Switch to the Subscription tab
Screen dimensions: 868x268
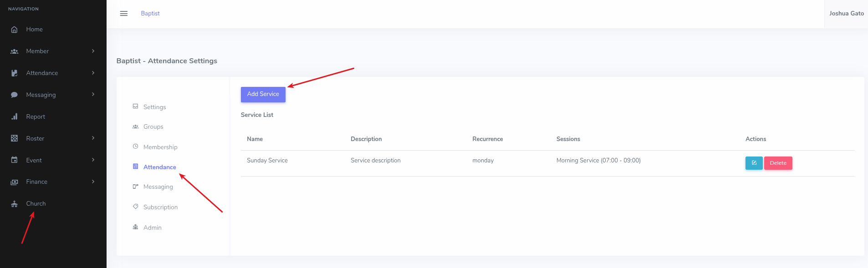pos(160,207)
